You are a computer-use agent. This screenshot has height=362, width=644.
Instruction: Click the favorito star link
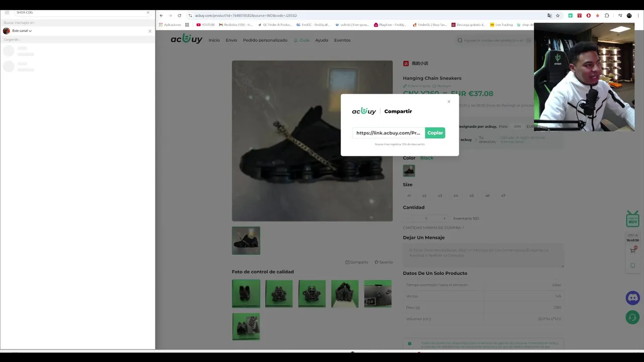(x=383, y=262)
